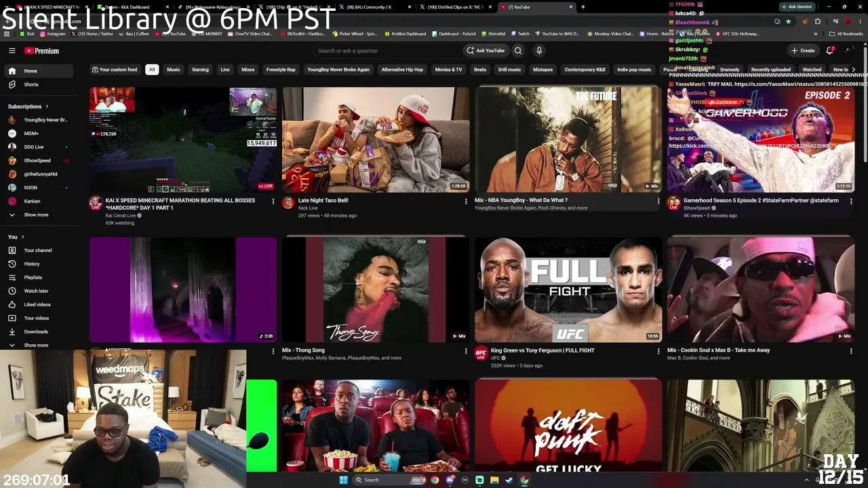Switch to the Kick Dashboard browser tab

[133, 7]
